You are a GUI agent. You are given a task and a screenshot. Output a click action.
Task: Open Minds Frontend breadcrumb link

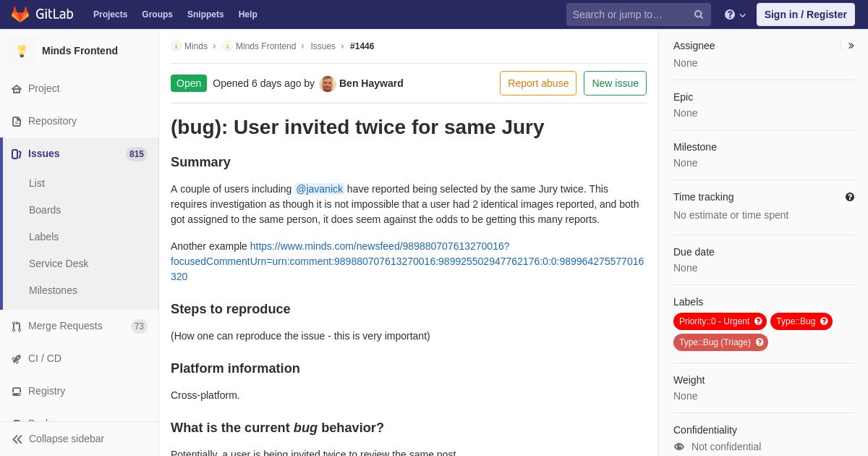point(265,46)
